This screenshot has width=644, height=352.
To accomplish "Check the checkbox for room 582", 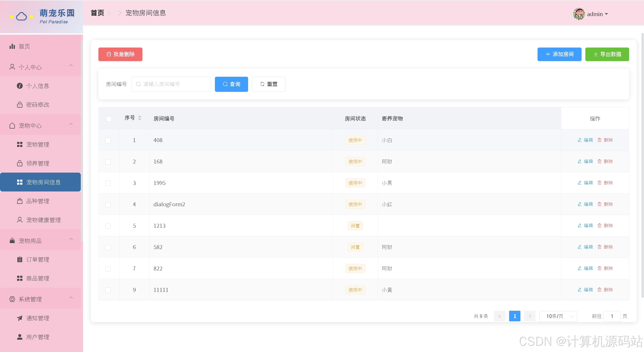I will tap(108, 247).
